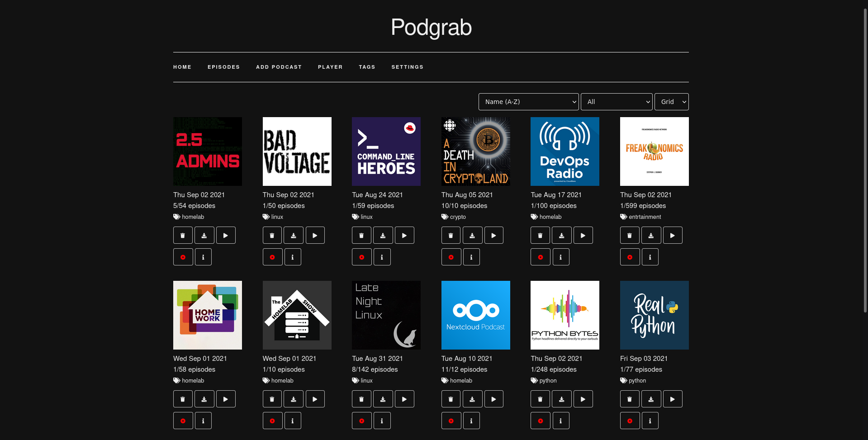Click the crypto tag link
Screen dimensions: 868x440
[x=458, y=217]
